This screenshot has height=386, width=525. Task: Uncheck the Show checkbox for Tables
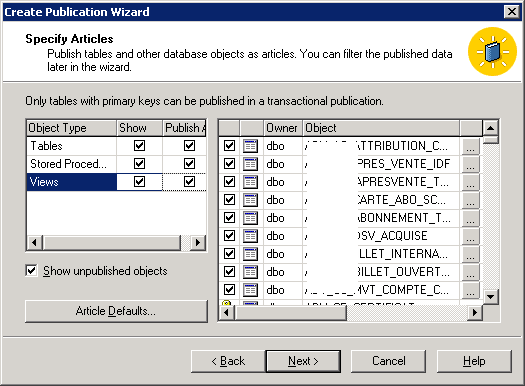click(139, 146)
